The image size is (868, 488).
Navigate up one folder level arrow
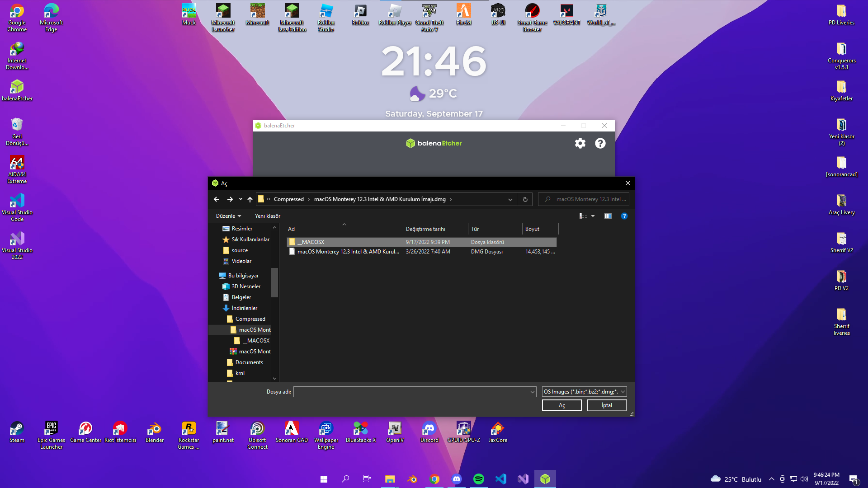pos(250,199)
